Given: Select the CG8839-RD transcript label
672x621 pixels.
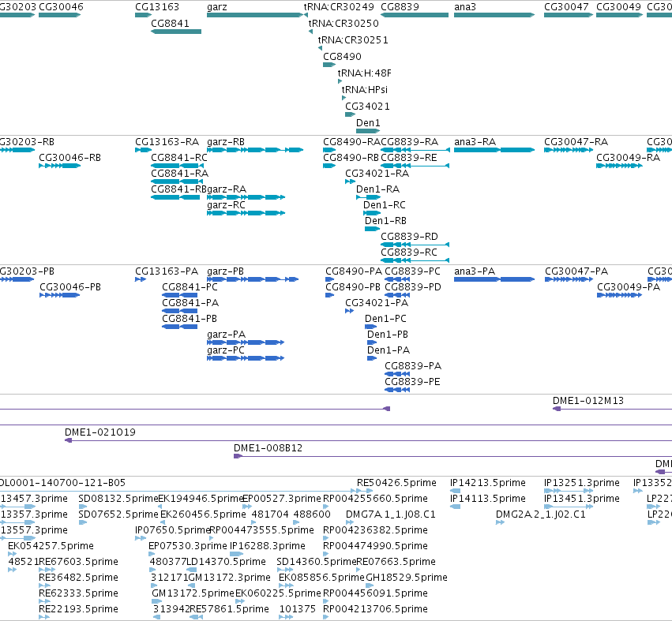Looking at the screenshot, I should [409, 237].
